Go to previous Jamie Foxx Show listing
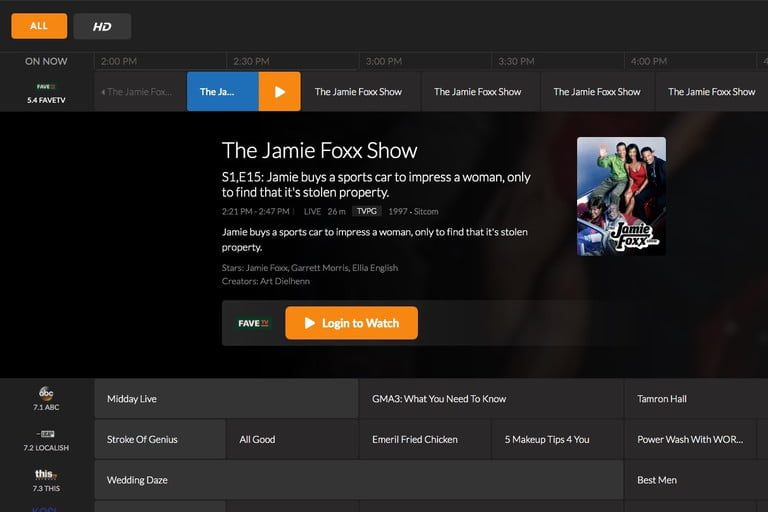Image resolution: width=768 pixels, height=512 pixels. pyautogui.click(x=140, y=92)
